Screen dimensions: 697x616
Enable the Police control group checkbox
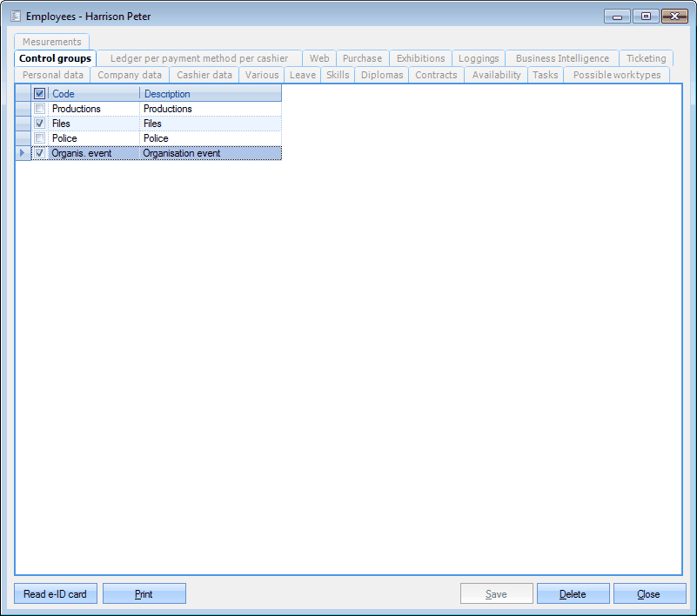pos(40,138)
